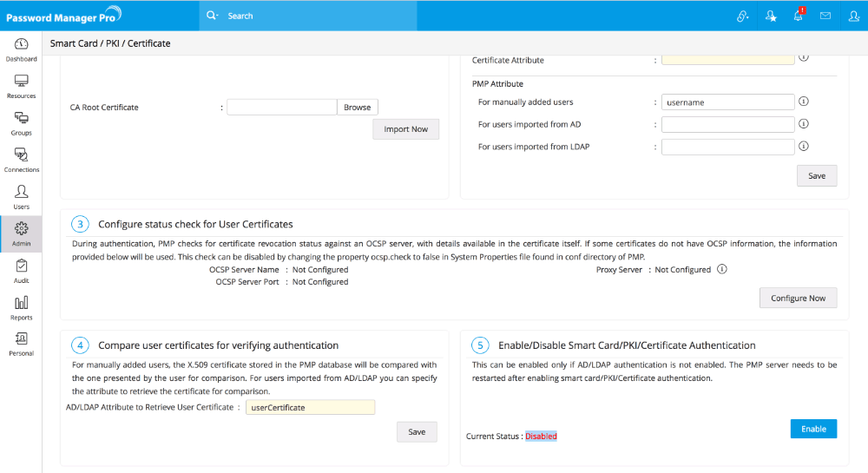Click the Browse button for CA Root Certificate
This screenshot has width=868, height=473.
click(357, 108)
